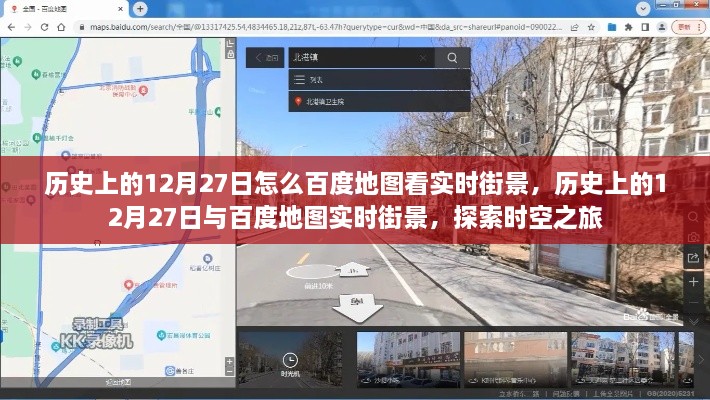The image size is (710, 400).
Task: Expand the mini map to full size
Action: click(230, 43)
